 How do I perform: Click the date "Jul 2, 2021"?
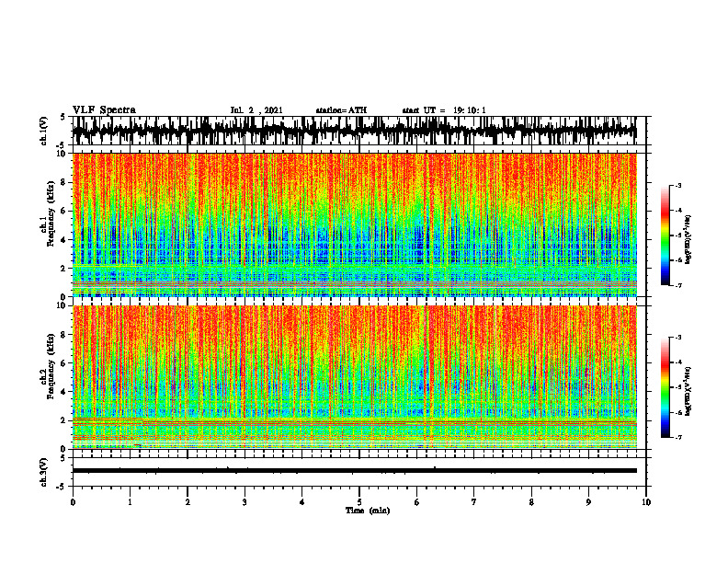256,110
